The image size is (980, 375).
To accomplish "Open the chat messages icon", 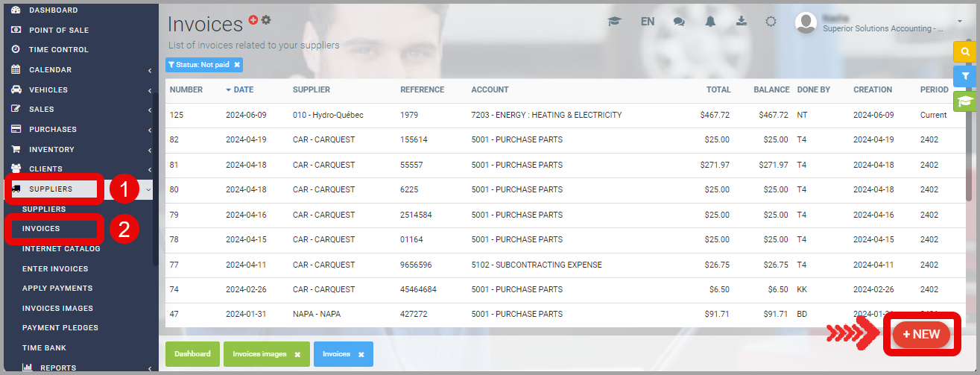I will (x=679, y=22).
